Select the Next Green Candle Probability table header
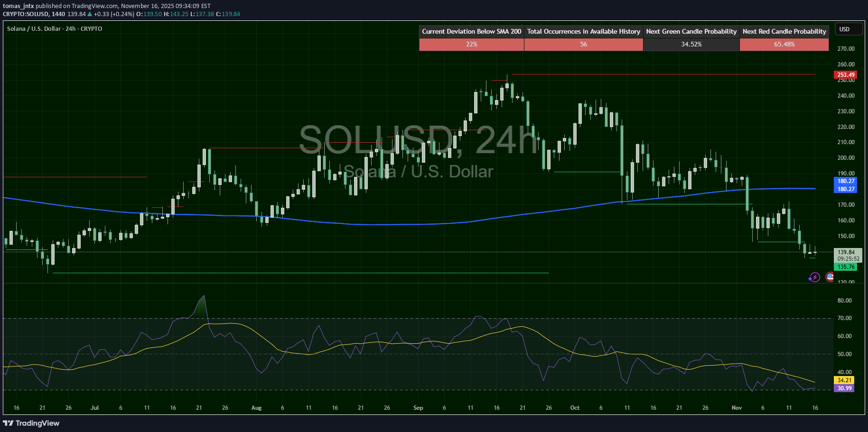 (x=691, y=31)
